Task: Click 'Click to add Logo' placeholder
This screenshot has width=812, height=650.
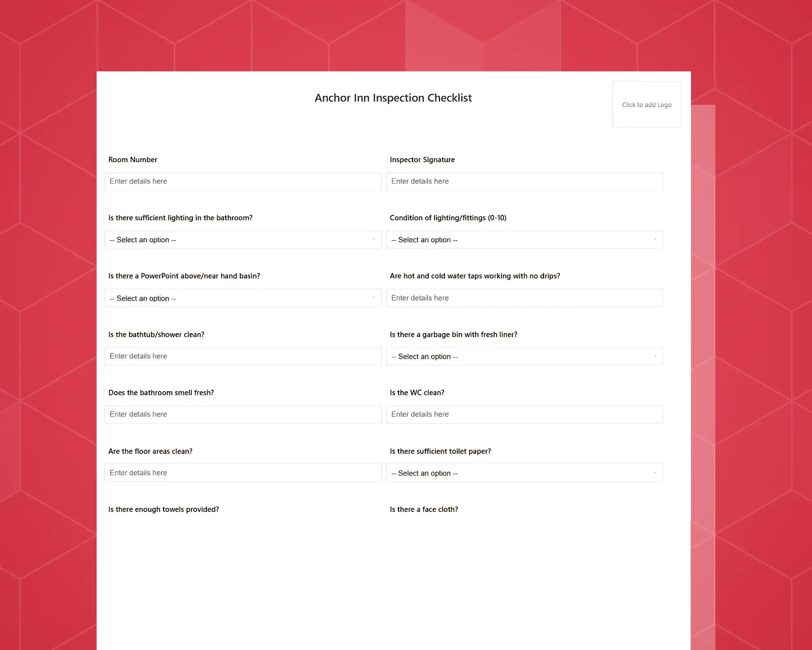Action: [646, 104]
